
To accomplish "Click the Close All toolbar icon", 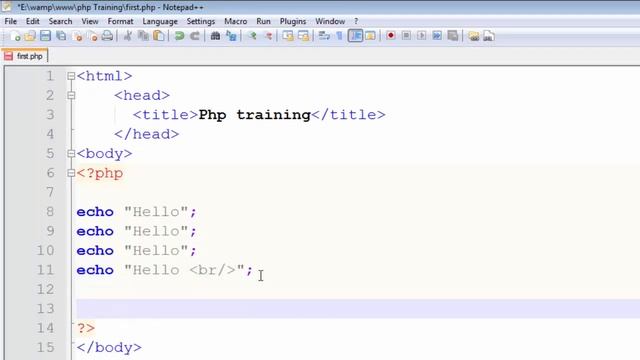I will 92,36.
